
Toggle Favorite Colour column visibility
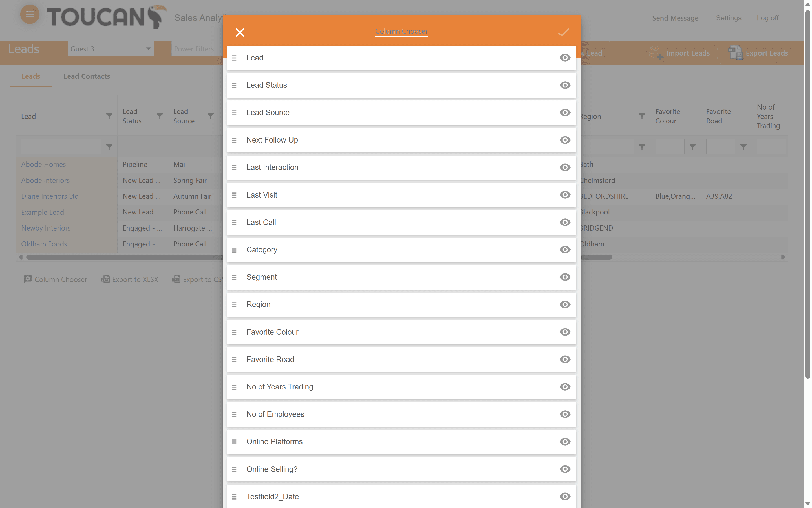[565, 332]
